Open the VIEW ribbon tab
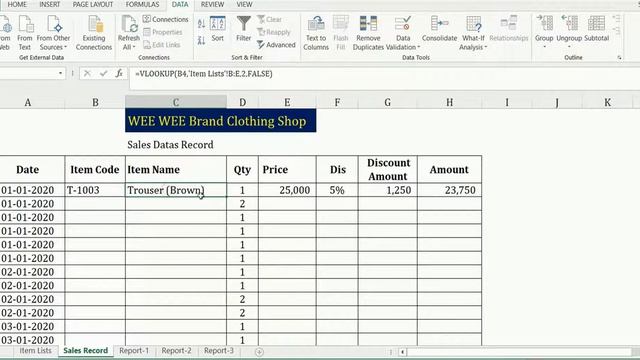 pos(244,4)
